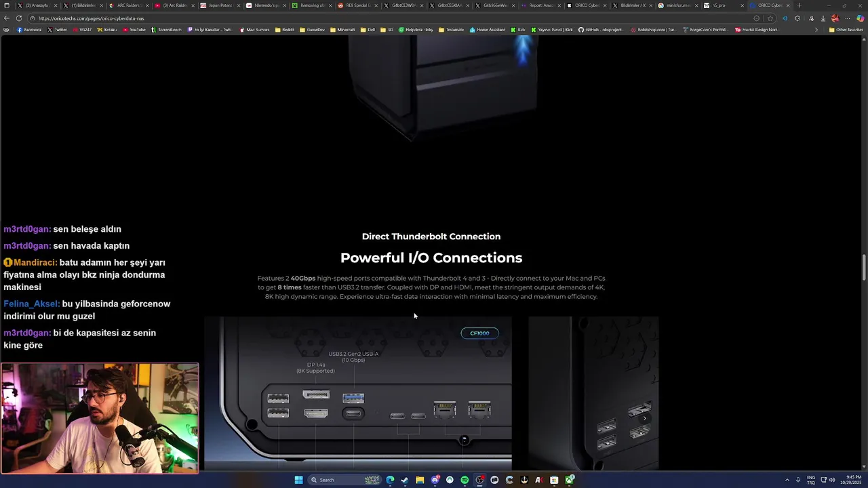Screen dimensions: 868x488
Task: Open the YouTube bookmark
Action: [x=134, y=30]
